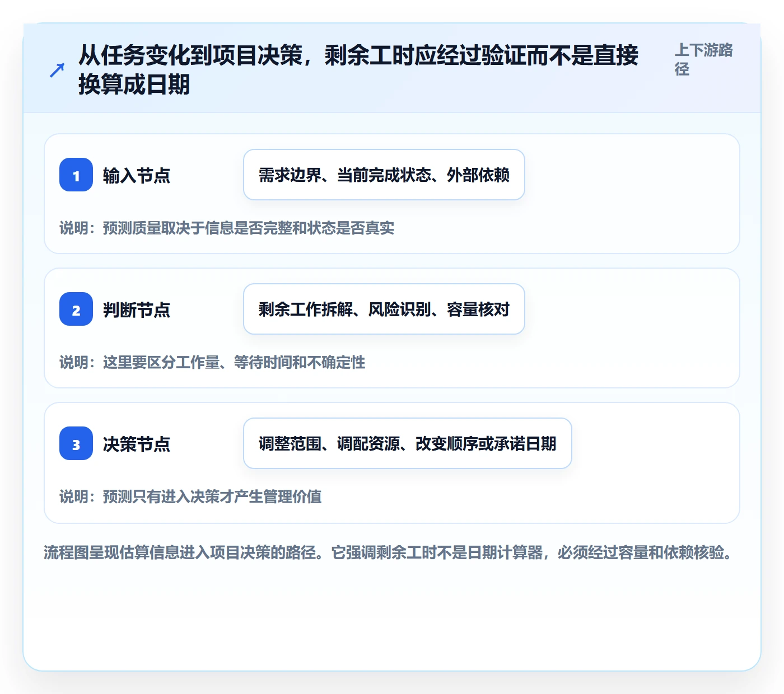Click the 剩余工作拆解、风险识别、容量核对 box
The height and width of the screenshot is (694, 784).
384,309
